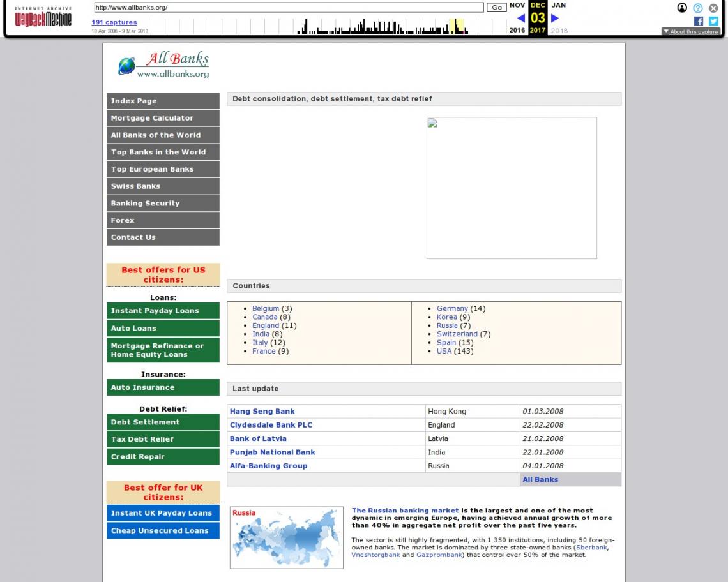Open Top Banks in the World
The width and height of the screenshot is (728, 582).
163,153
